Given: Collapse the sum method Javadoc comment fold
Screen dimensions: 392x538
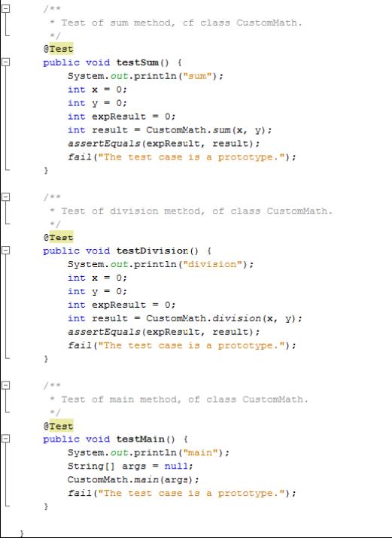Looking at the screenshot, I should [6, 8].
